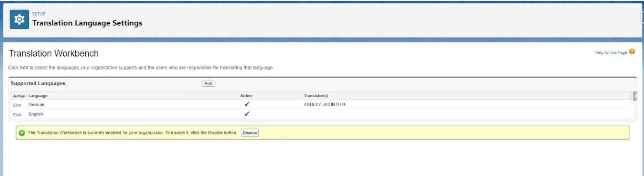Select translator ASHLEY JACINTH R
Image resolution: width=644 pixels, height=176 pixels.
(x=324, y=104)
